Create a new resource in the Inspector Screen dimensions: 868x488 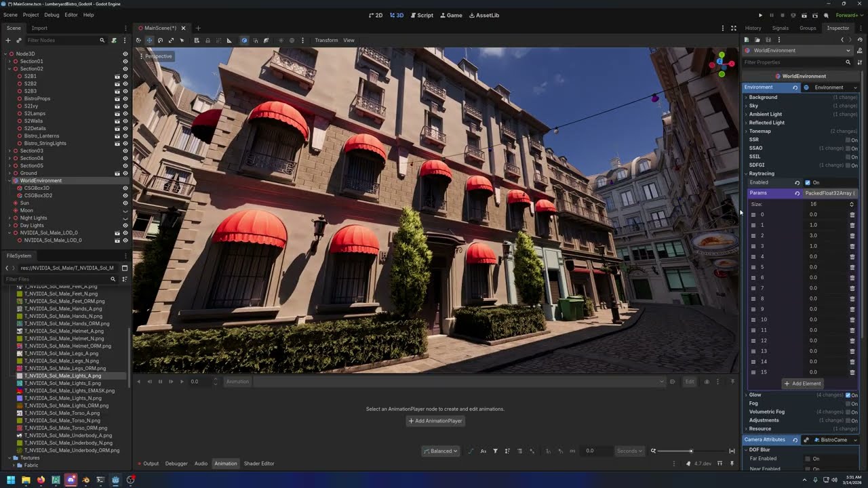747,40
